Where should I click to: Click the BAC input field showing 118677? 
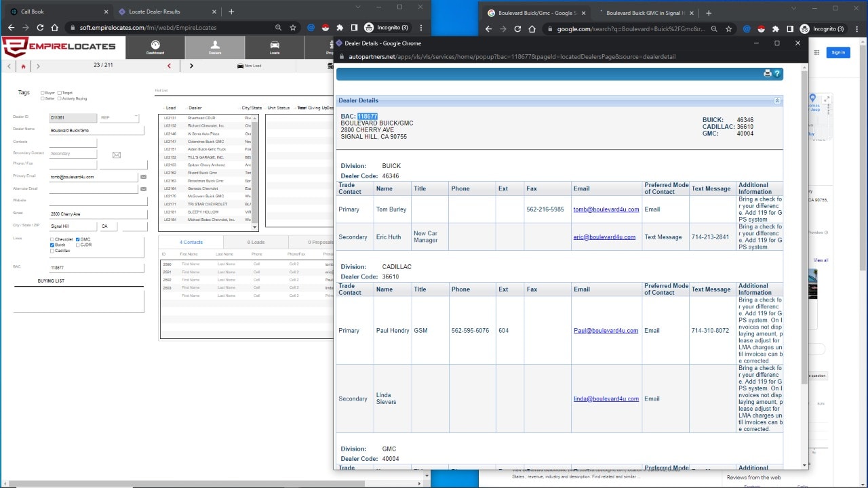point(96,268)
